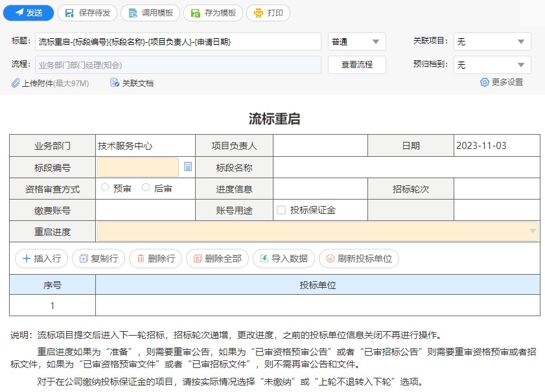Open the 关联文档 document icon
This screenshot has height=392, width=545.
click(114, 83)
